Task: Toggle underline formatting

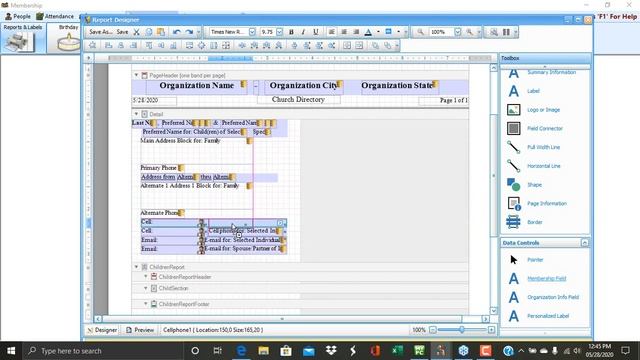Action: [x=316, y=32]
